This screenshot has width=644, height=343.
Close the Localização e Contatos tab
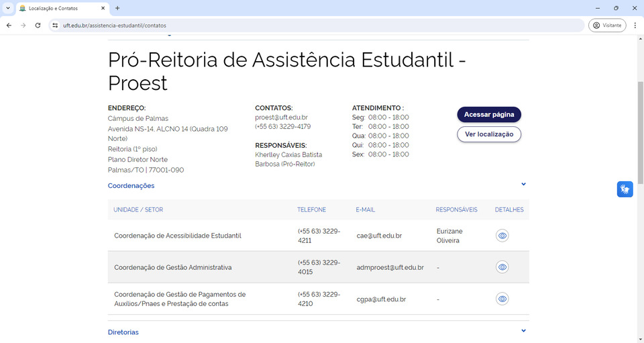tap(102, 8)
